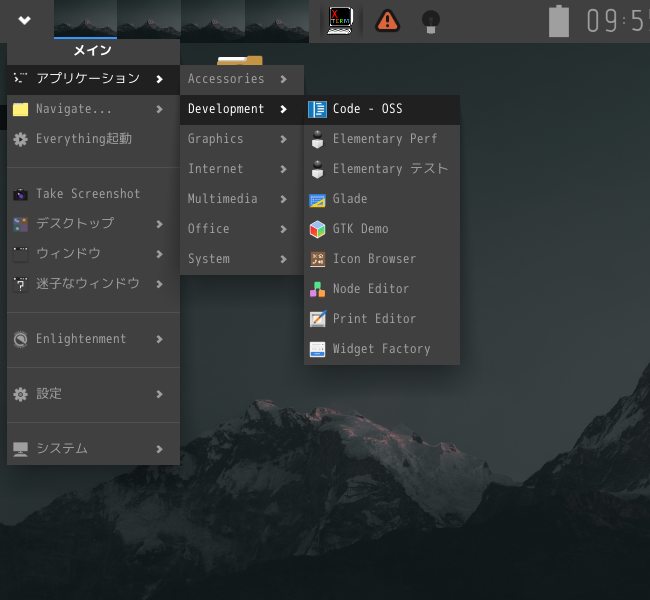Expand the Navigate... submenu arrow
650x600 pixels.
point(160,109)
